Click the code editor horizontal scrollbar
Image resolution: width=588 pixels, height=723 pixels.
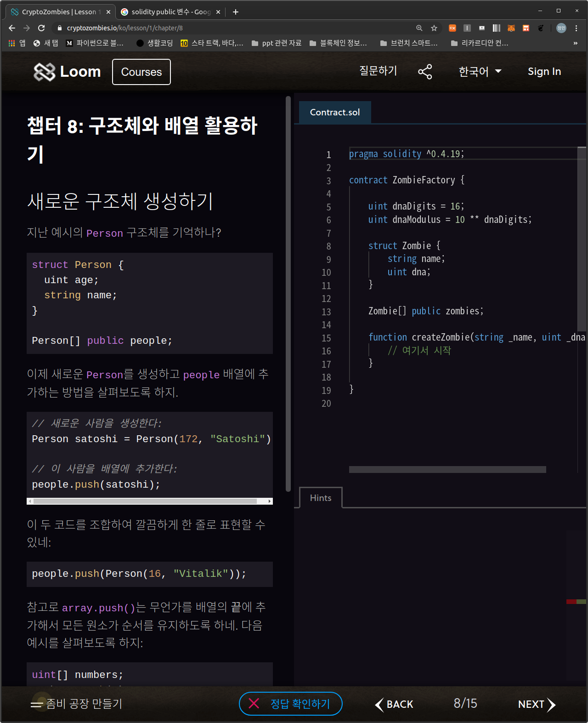coord(447,469)
